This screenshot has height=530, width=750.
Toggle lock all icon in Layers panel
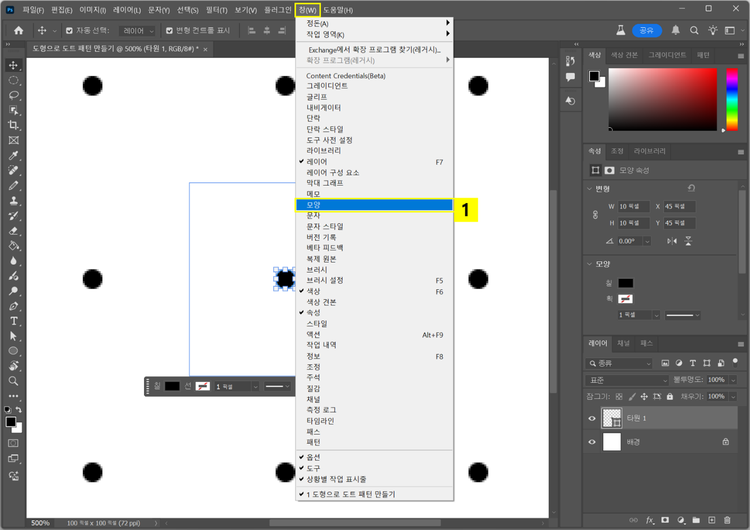click(670, 397)
